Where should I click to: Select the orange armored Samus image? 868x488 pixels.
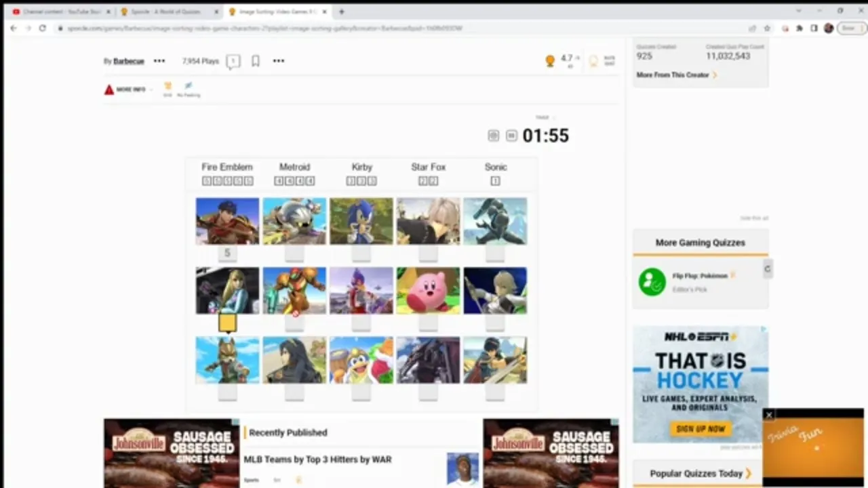294,290
